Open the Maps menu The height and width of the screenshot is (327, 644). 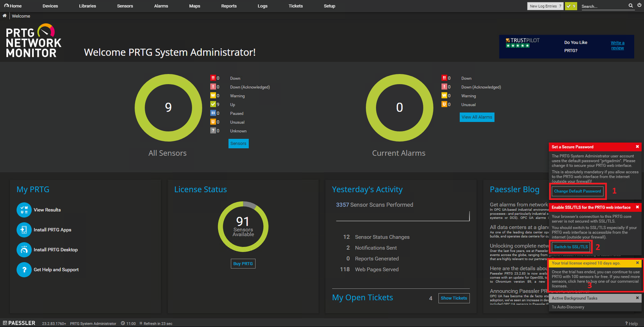tap(195, 6)
